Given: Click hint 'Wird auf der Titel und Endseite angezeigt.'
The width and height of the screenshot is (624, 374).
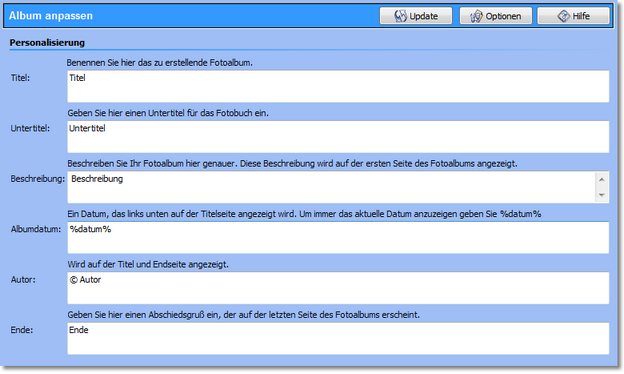Looking at the screenshot, I should (x=148, y=265).
